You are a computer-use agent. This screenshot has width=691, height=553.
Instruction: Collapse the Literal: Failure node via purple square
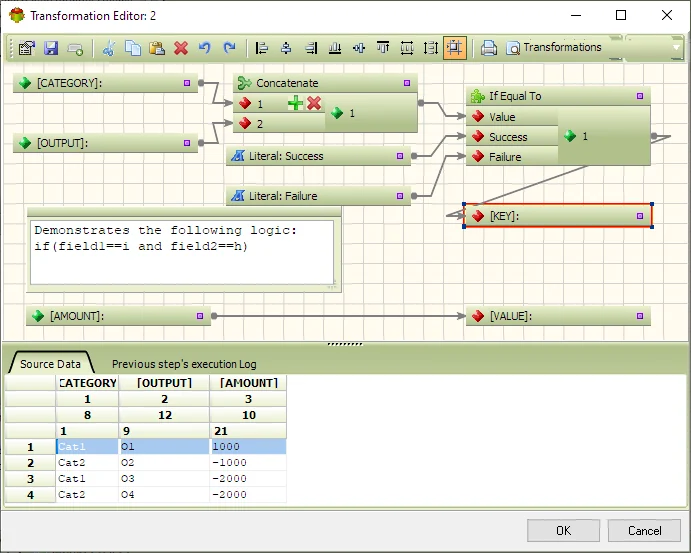click(x=400, y=196)
